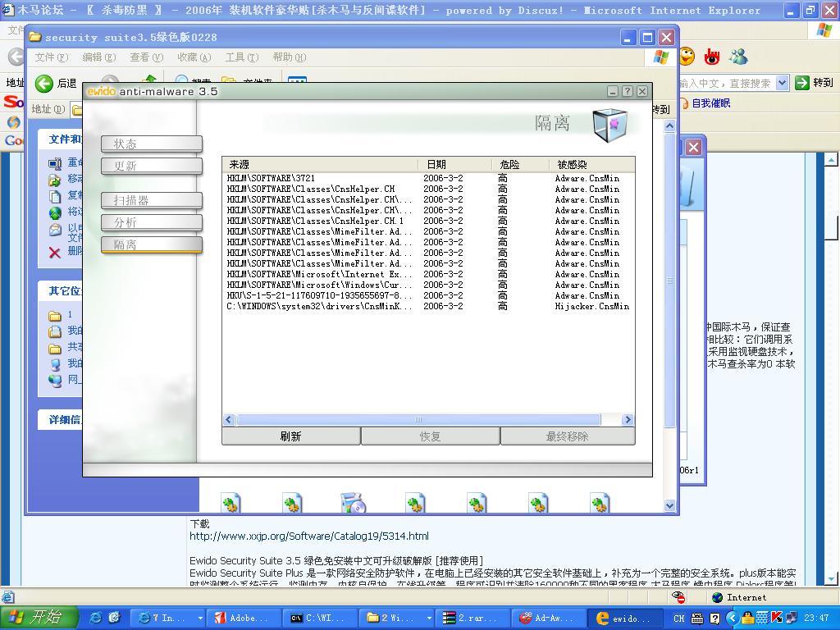Click the quarantine list right scroll arrow
This screenshot has height=630, width=840.
[628, 419]
